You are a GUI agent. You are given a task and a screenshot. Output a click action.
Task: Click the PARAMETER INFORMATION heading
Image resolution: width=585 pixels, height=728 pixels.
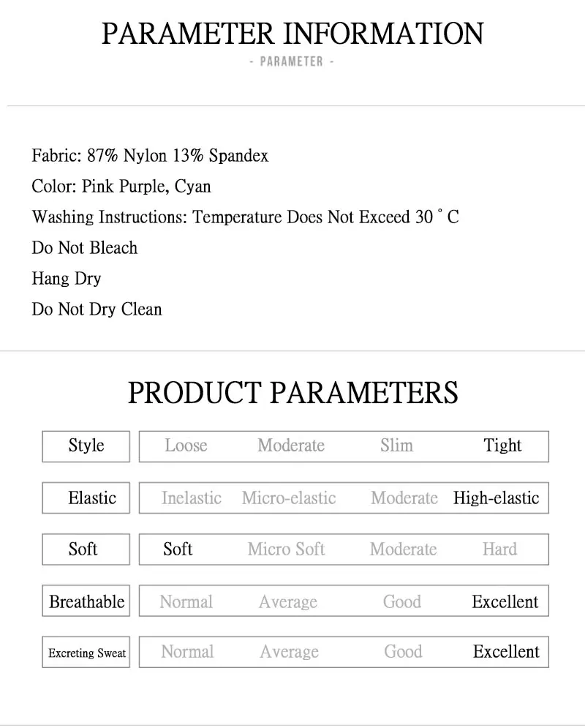(292, 33)
